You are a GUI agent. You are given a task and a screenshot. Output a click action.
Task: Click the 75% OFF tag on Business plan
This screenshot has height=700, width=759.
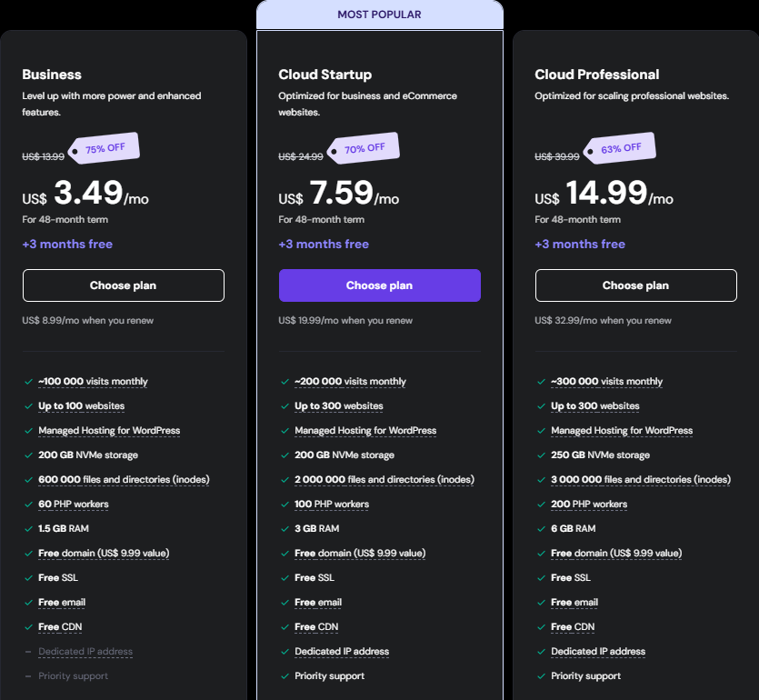pyautogui.click(x=105, y=149)
